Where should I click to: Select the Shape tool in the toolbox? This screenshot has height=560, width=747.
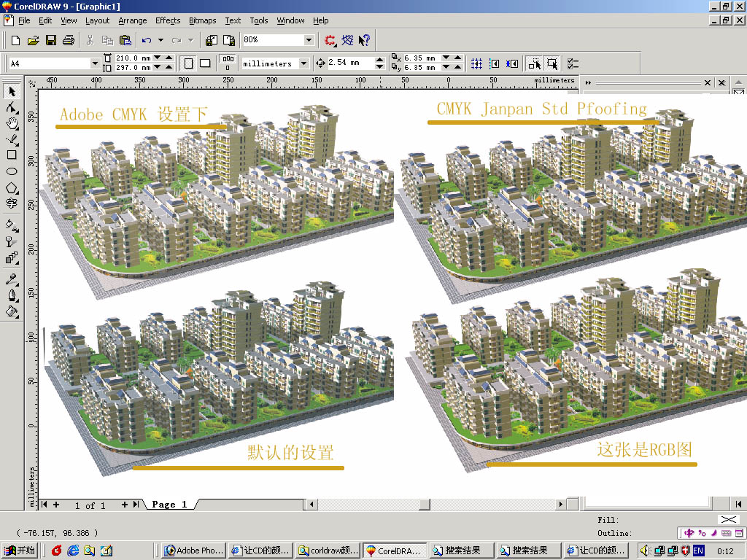[x=12, y=108]
